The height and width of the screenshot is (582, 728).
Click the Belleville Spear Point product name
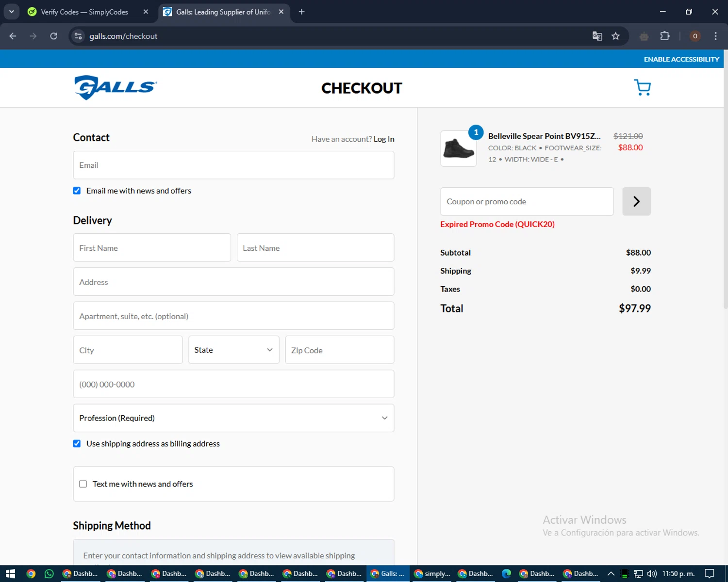click(x=544, y=136)
